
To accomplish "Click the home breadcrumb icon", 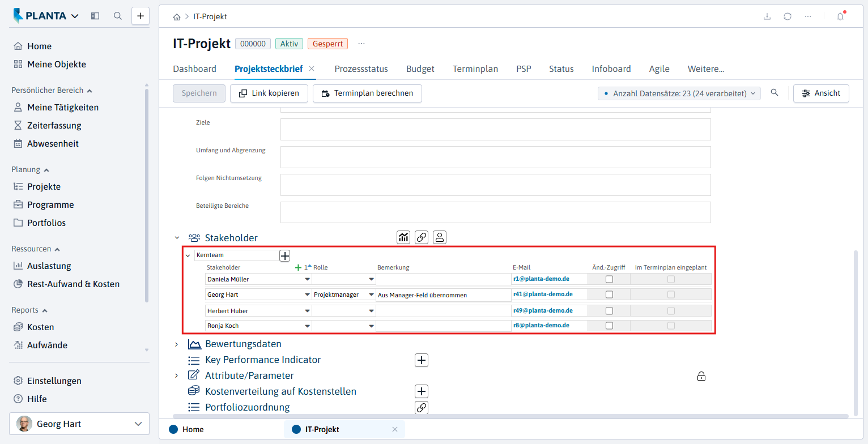I will coord(177,17).
